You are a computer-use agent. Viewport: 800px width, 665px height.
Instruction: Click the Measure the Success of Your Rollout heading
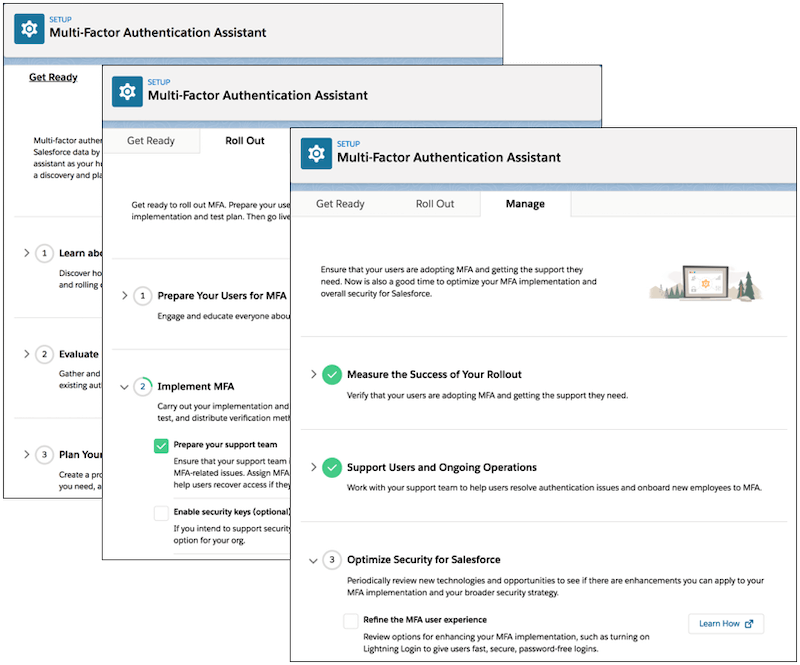pyautogui.click(x=434, y=375)
